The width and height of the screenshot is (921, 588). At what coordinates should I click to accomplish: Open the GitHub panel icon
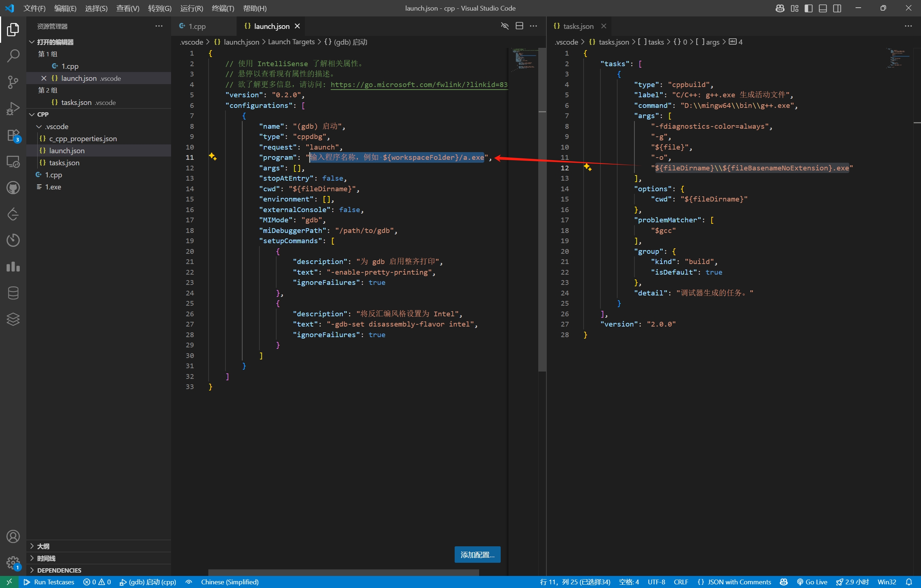click(x=13, y=188)
